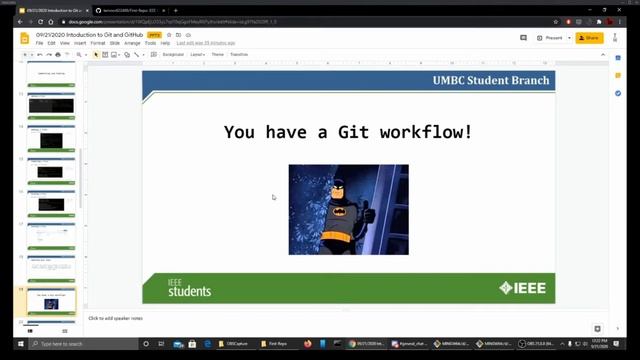This screenshot has width=640, height=360.
Task: Switch to the GitHub First-Repo browser tab
Action: tap(129, 11)
